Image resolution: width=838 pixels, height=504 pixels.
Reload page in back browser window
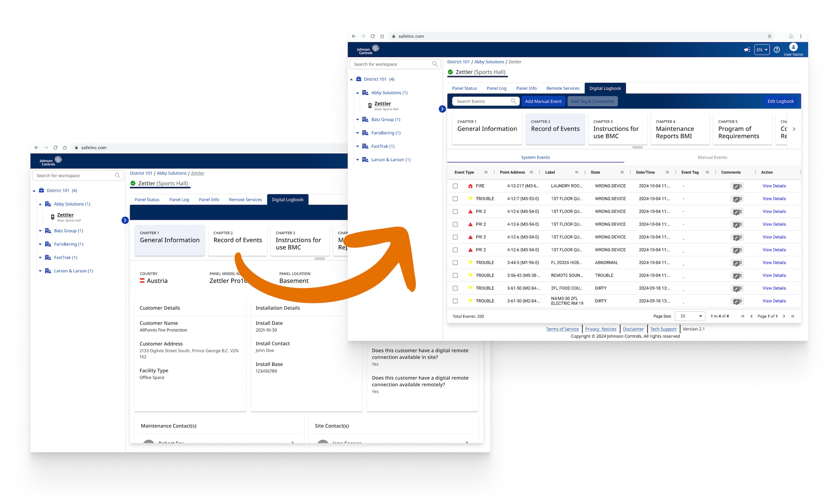[x=55, y=147]
